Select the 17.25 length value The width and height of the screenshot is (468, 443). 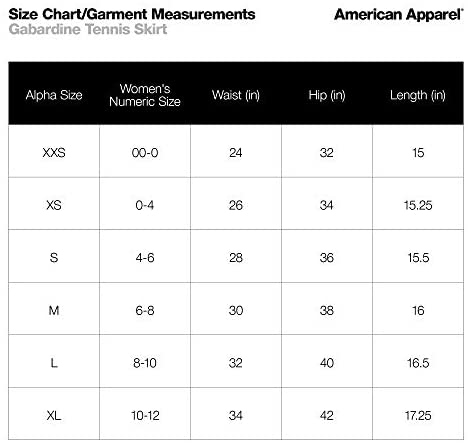(418, 415)
